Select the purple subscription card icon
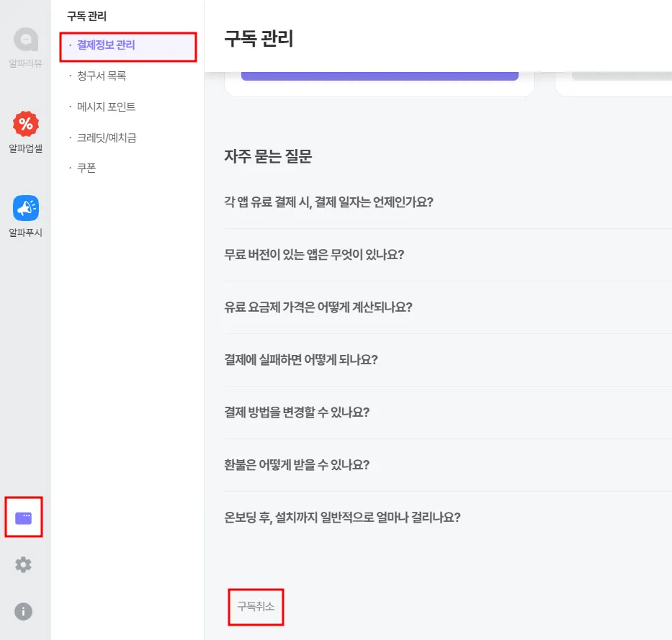The height and width of the screenshot is (640, 672). coord(24,518)
